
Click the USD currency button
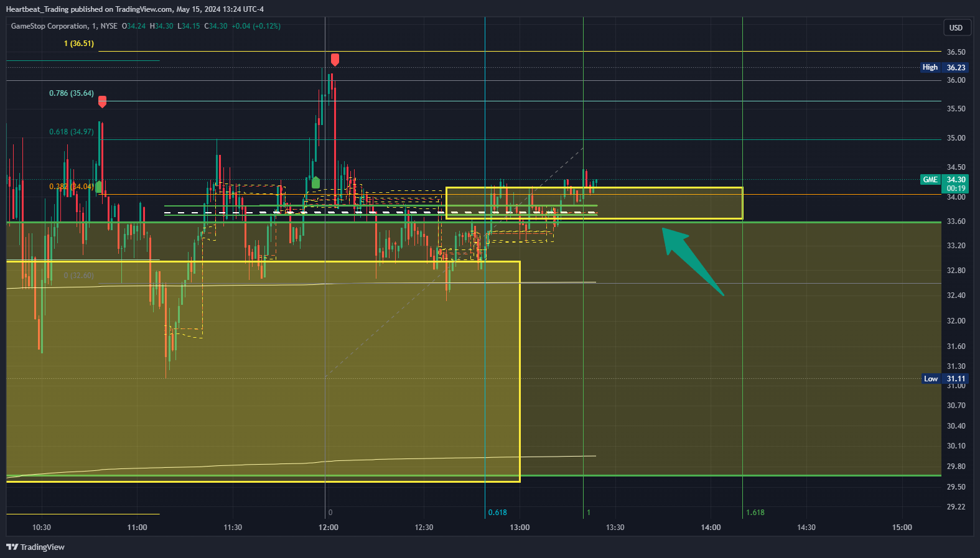(956, 27)
